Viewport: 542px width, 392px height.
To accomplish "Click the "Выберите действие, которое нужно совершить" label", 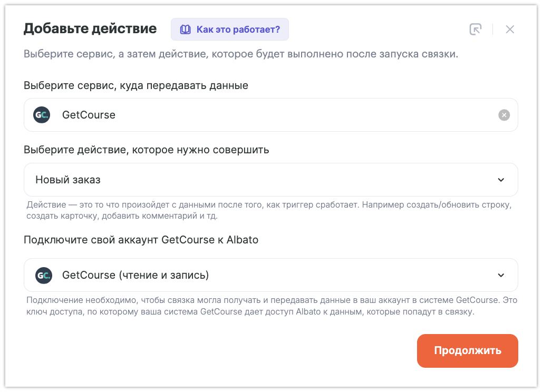I will click(x=147, y=150).
